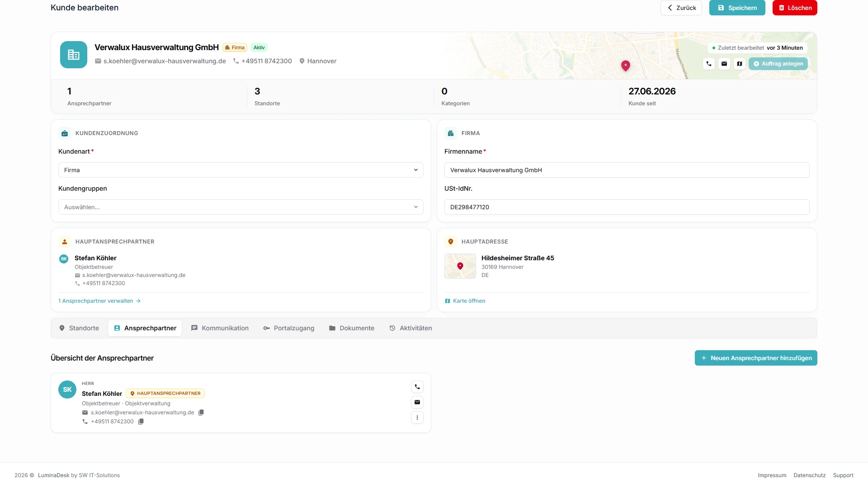Click header phone number +49511 8742300

point(267,61)
